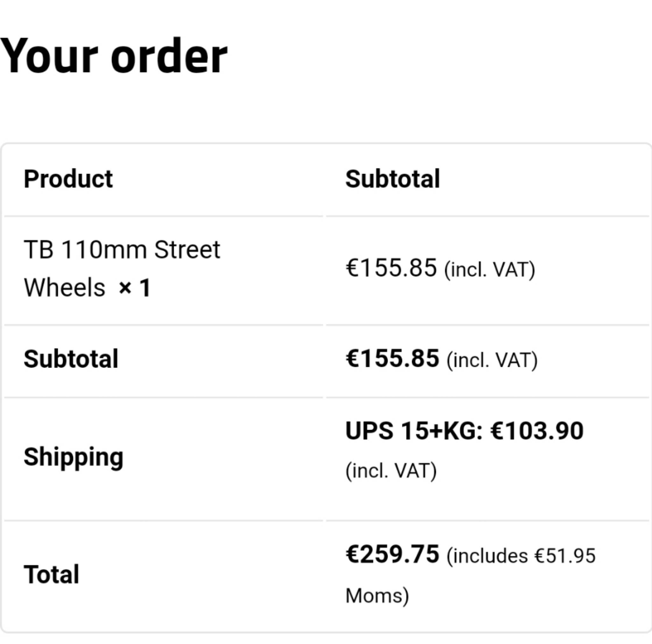Click the total amount €259.75

tap(393, 555)
